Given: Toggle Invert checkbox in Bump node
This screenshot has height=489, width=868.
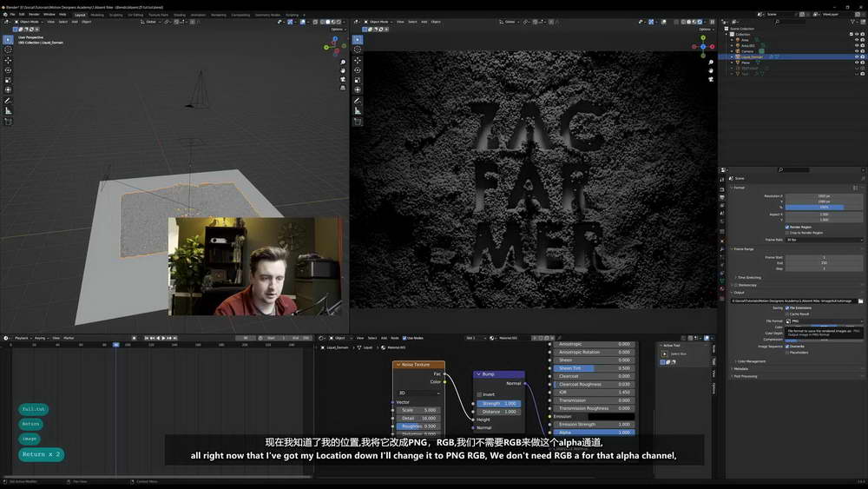Looking at the screenshot, I should click(479, 394).
